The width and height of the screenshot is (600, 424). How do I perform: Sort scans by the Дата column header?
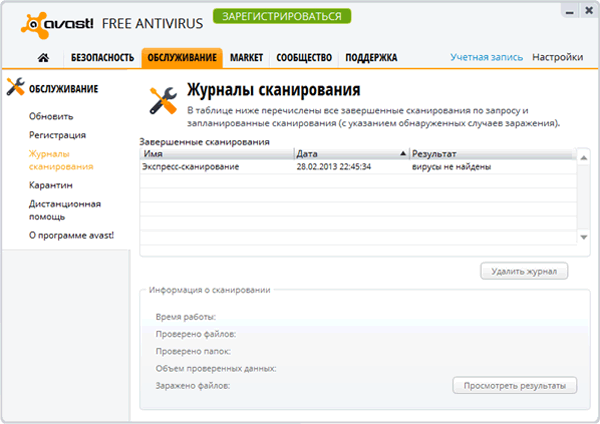click(x=352, y=154)
